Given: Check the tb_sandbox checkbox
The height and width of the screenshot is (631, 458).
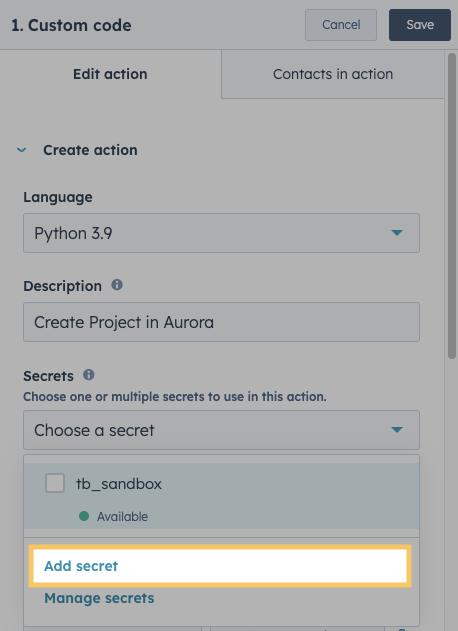Looking at the screenshot, I should pyautogui.click(x=55, y=483).
